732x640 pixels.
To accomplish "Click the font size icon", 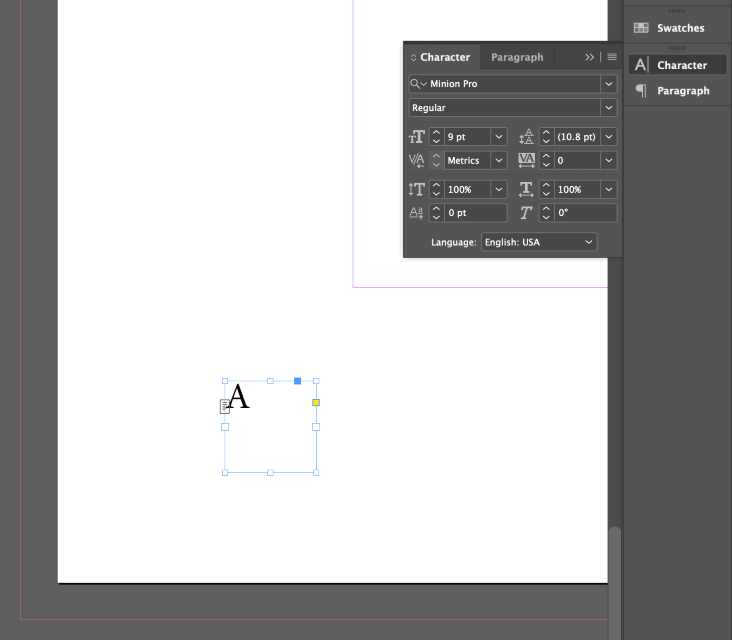I will 416,137.
